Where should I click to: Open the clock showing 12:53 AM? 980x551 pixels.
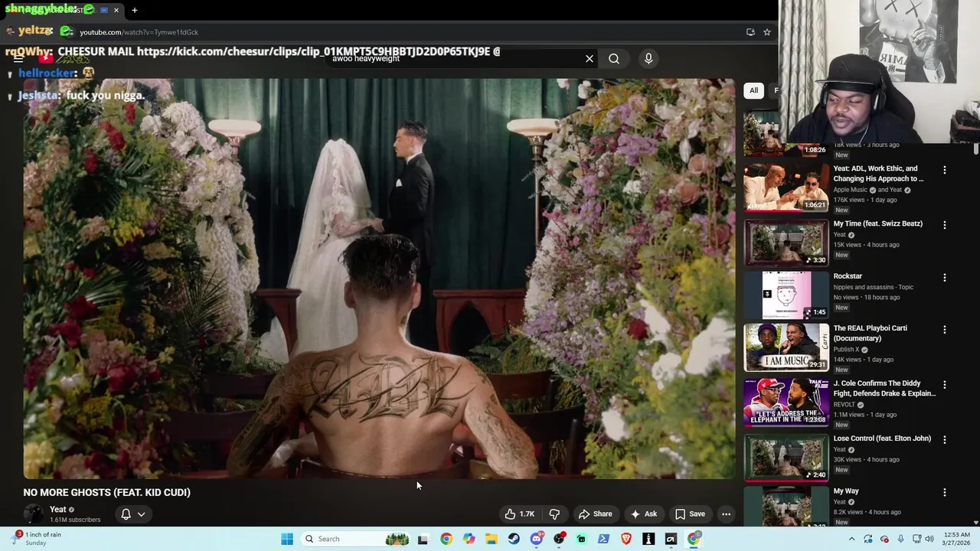pos(955,539)
